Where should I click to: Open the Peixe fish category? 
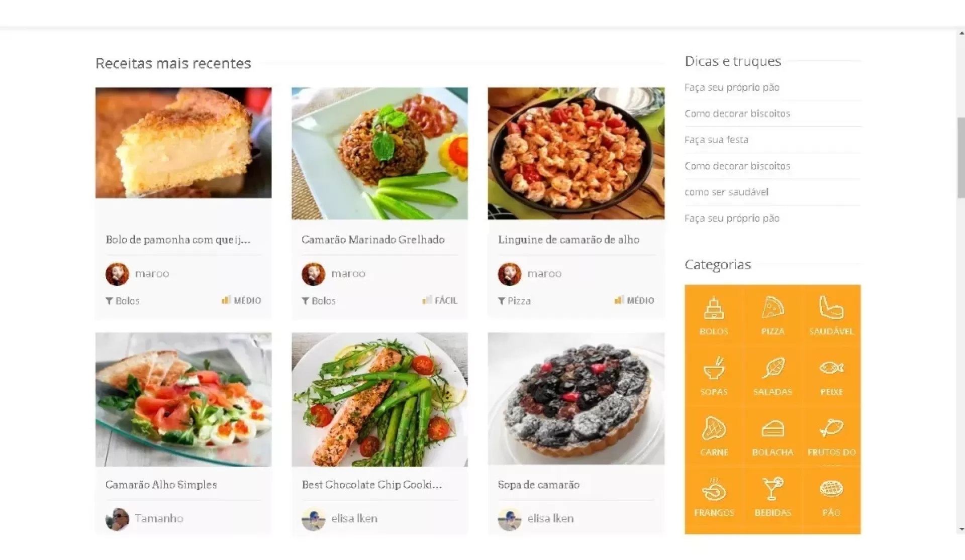click(x=831, y=376)
